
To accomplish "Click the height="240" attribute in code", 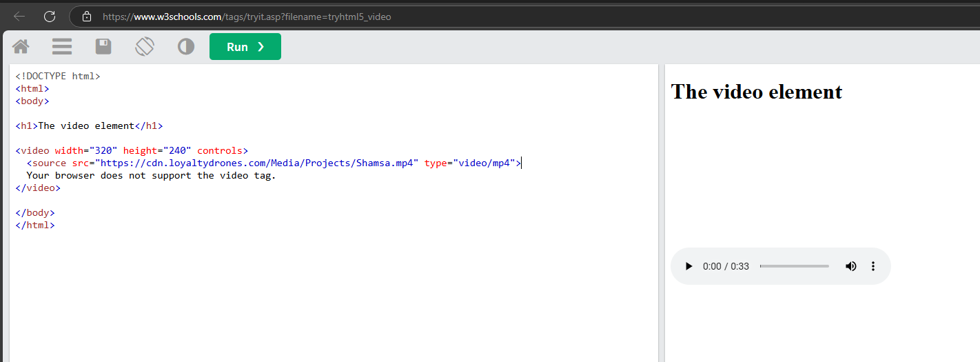I will pyautogui.click(x=157, y=150).
